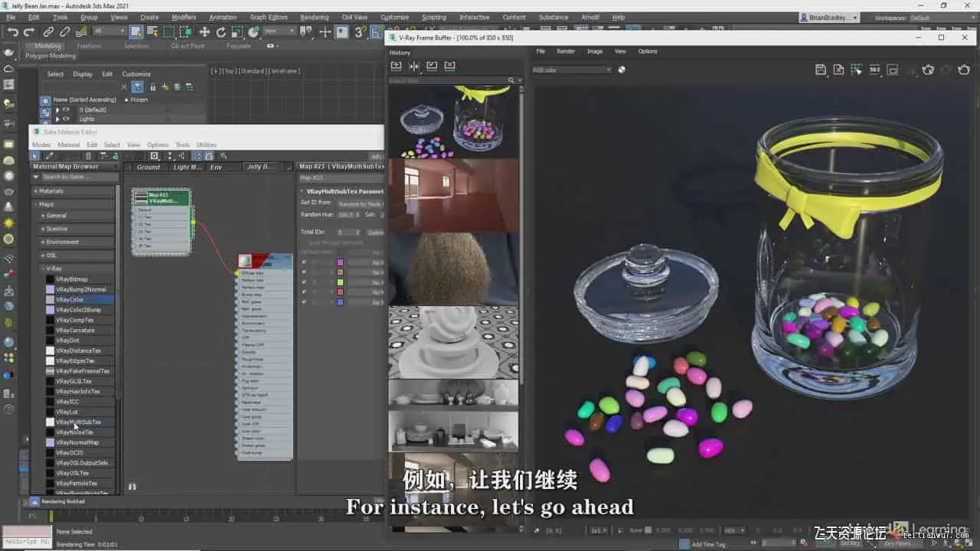Open the selection filter dropdown in main toolbar
The height and width of the screenshot is (551, 980).
[x=109, y=32]
